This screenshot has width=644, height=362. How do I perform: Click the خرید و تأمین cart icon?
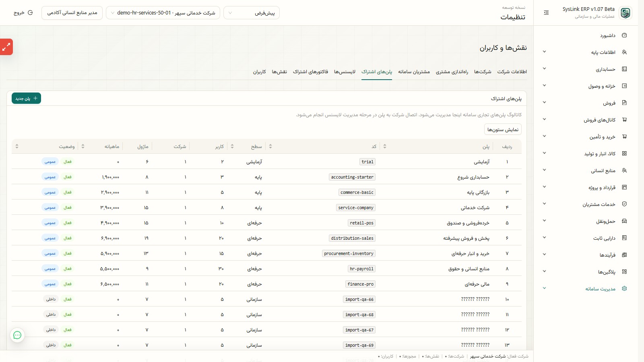[624, 137]
